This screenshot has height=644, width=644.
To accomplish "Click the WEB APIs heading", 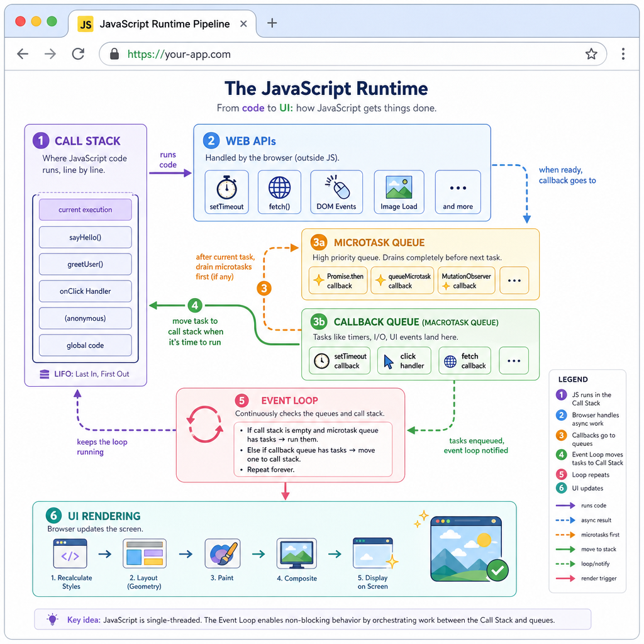I will click(251, 141).
